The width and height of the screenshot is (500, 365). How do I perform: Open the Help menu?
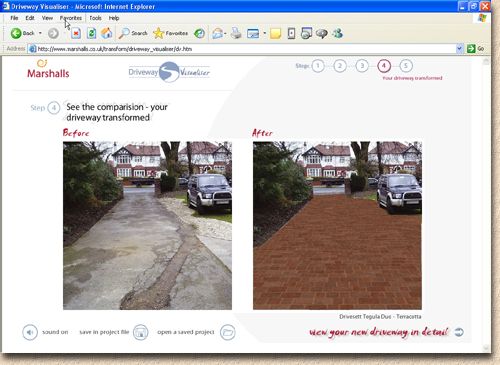(114, 18)
